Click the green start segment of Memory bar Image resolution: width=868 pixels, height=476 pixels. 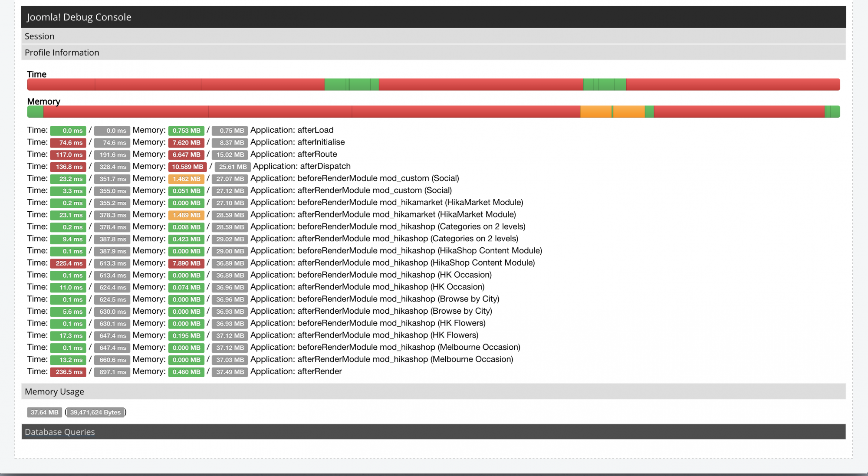pos(35,112)
